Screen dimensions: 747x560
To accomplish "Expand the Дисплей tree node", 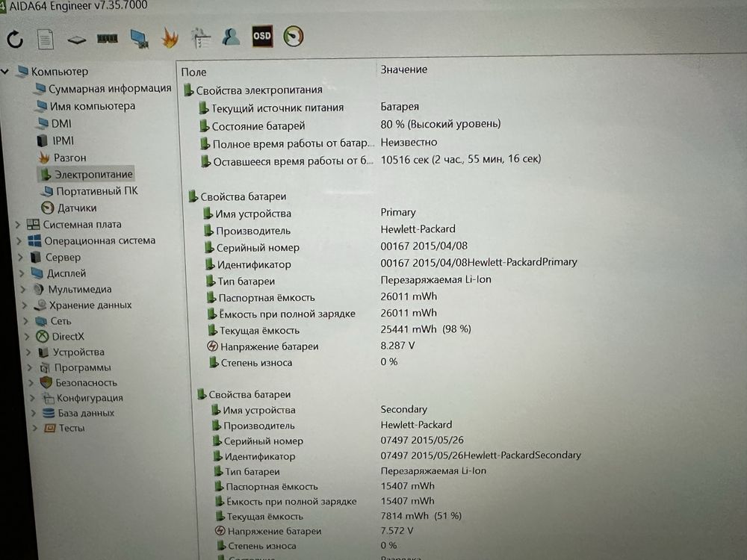I will [22, 273].
